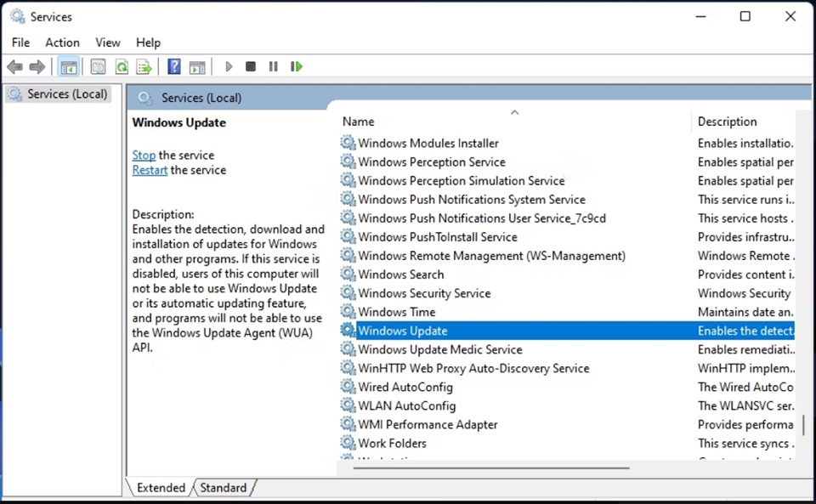This screenshot has height=504, width=816.
Task: Click the Start Service play icon
Action: pyautogui.click(x=229, y=66)
